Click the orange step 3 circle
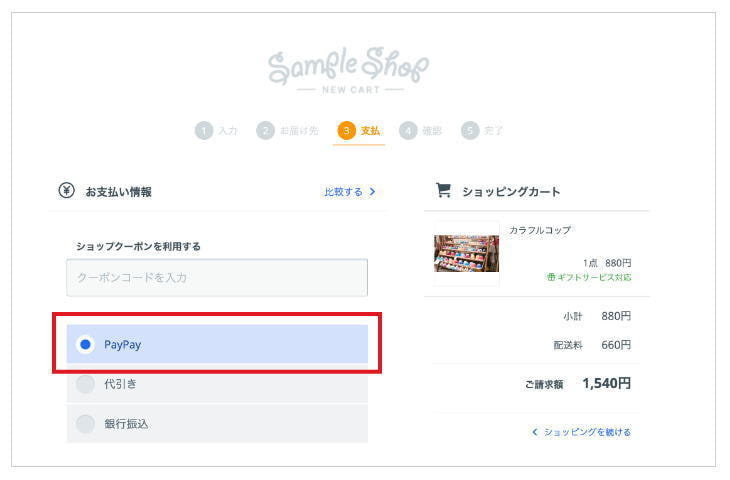The image size is (730, 480). (x=346, y=131)
